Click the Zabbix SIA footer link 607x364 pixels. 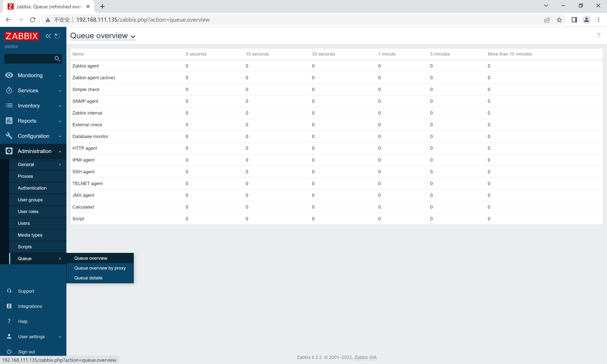[365, 357]
